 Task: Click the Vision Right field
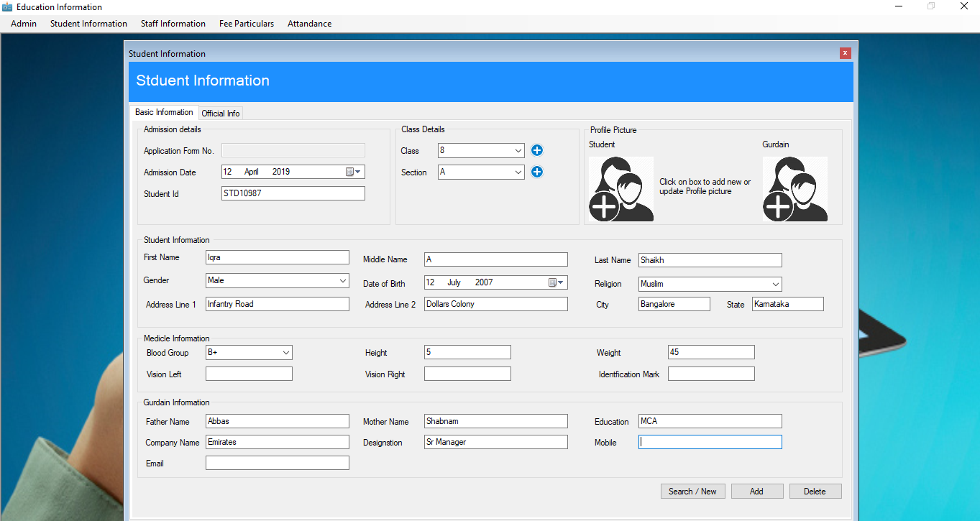(x=467, y=374)
